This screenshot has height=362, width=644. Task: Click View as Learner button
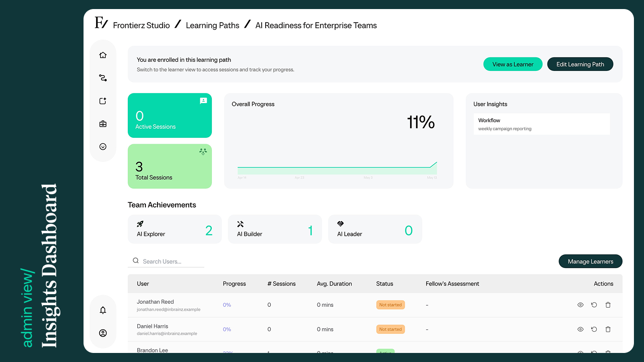pyautogui.click(x=513, y=64)
